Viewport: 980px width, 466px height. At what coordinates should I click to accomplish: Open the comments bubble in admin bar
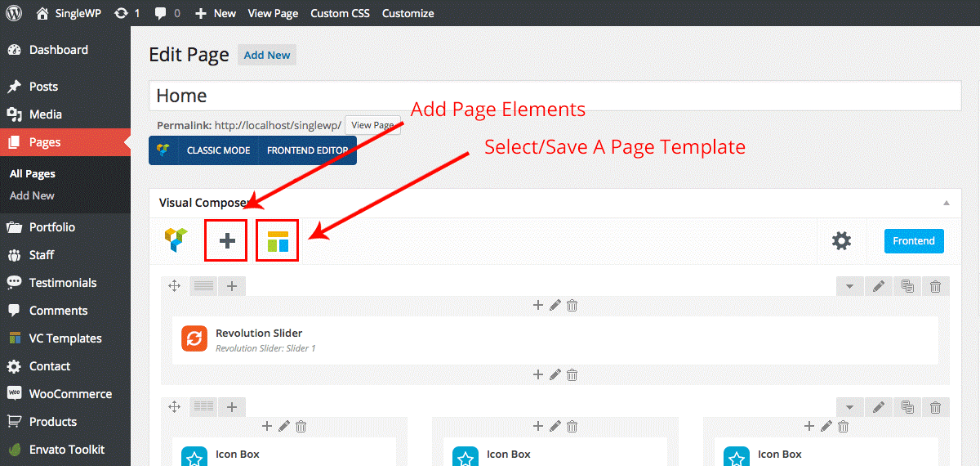(167, 13)
